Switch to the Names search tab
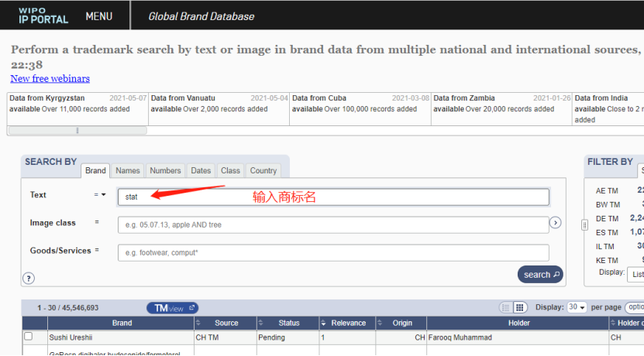 tap(128, 170)
